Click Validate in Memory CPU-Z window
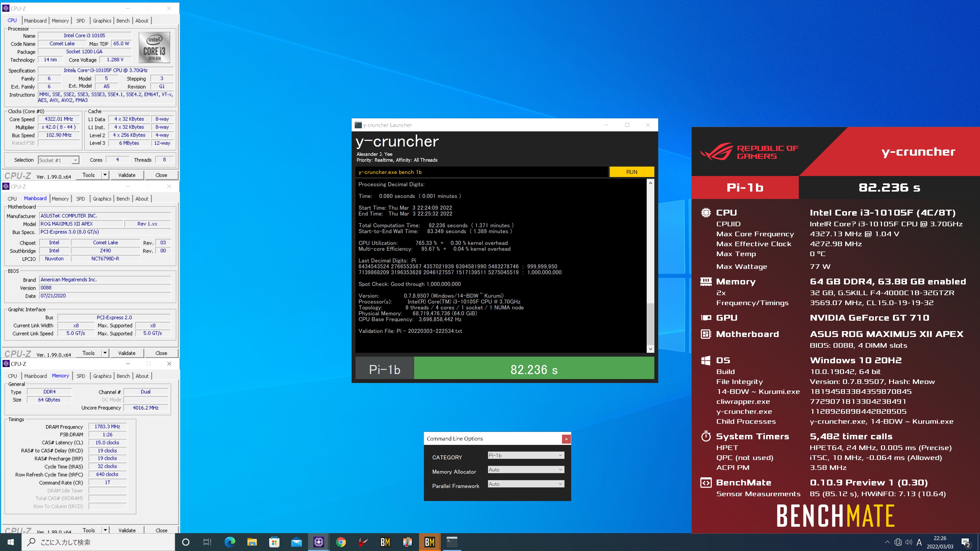The height and width of the screenshot is (551, 980). pos(127,530)
